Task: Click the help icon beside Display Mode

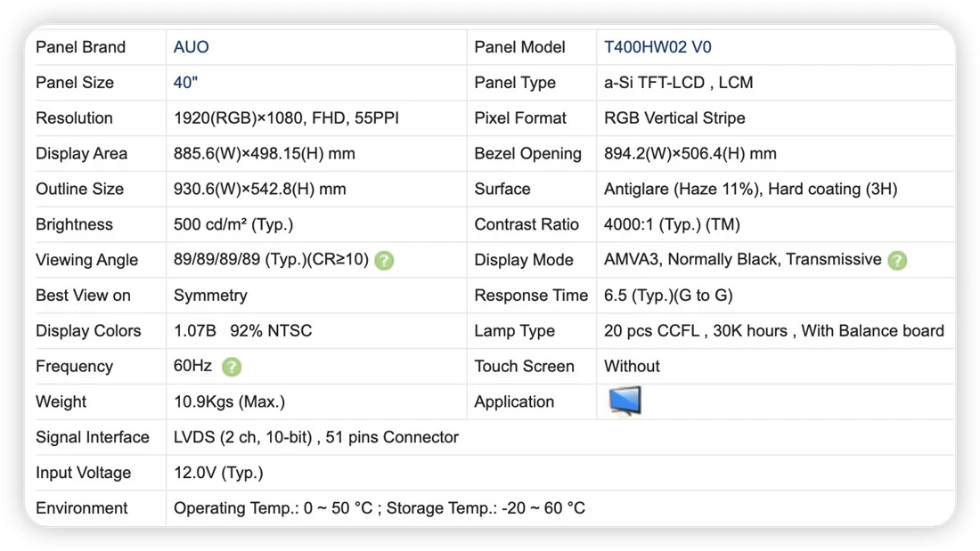Action: [x=897, y=260]
